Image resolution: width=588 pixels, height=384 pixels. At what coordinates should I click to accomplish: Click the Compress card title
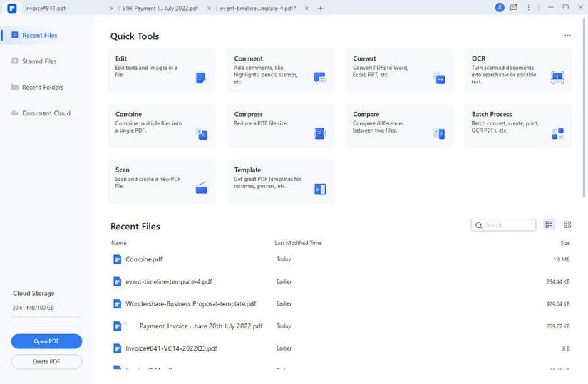click(248, 114)
